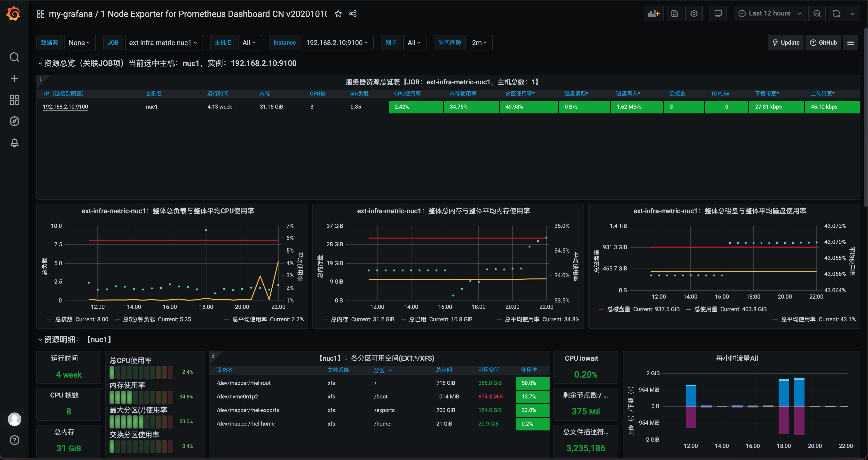The height and width of the screenshot is (460, 868).
Task: Share the dashboard via share icon
Action: pos(353,14)
